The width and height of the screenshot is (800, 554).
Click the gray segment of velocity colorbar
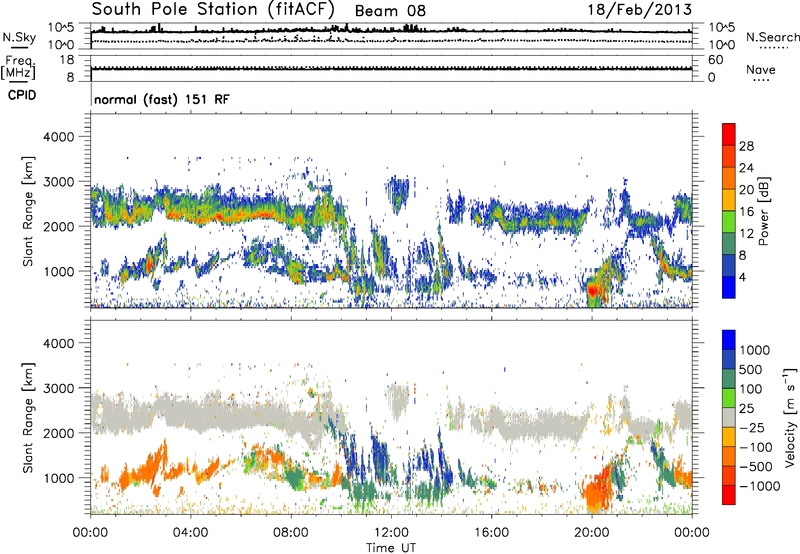(729, 417)
